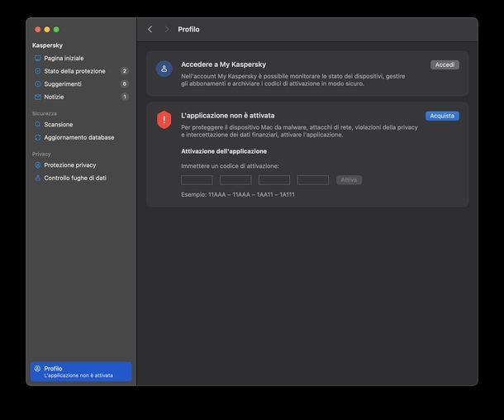Open Pagina iniziale in sidebar
The image size is (504, 420).
tap(81, 58)
